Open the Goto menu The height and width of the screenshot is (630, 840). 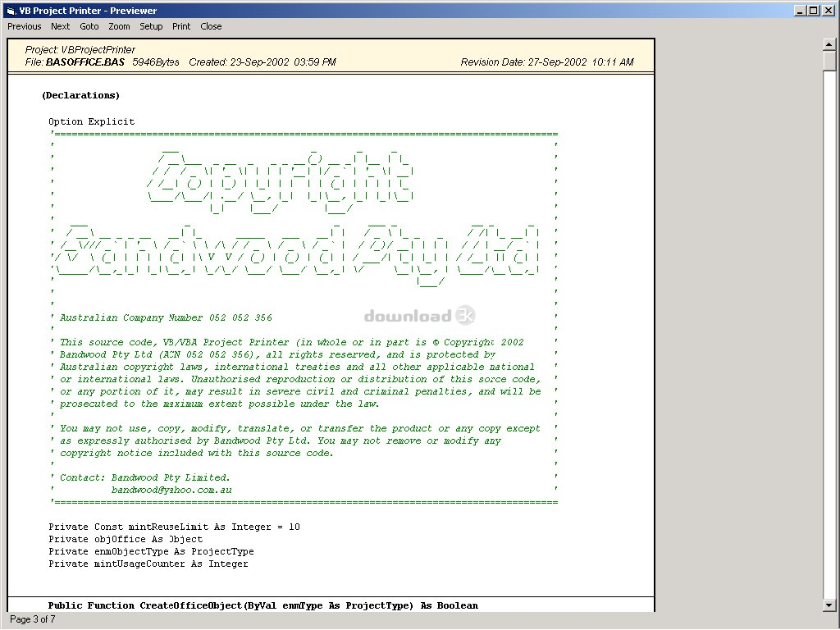(x=89, y=26)
